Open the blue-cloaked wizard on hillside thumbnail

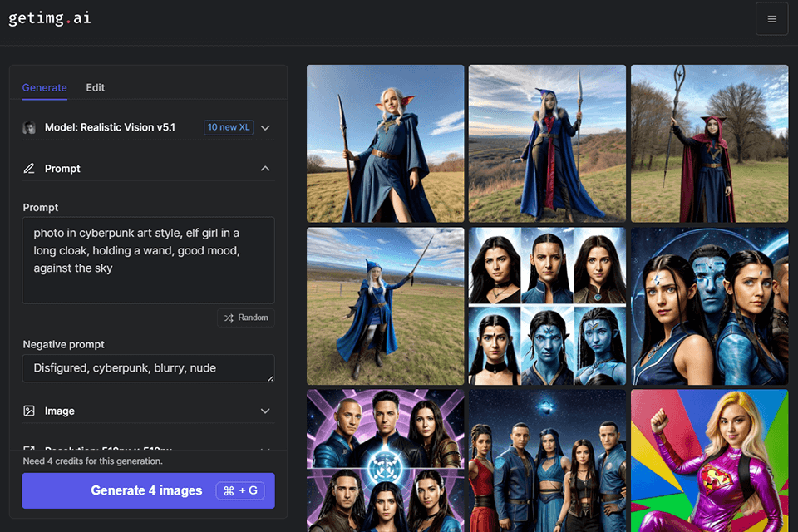click(x=547, y=144)
